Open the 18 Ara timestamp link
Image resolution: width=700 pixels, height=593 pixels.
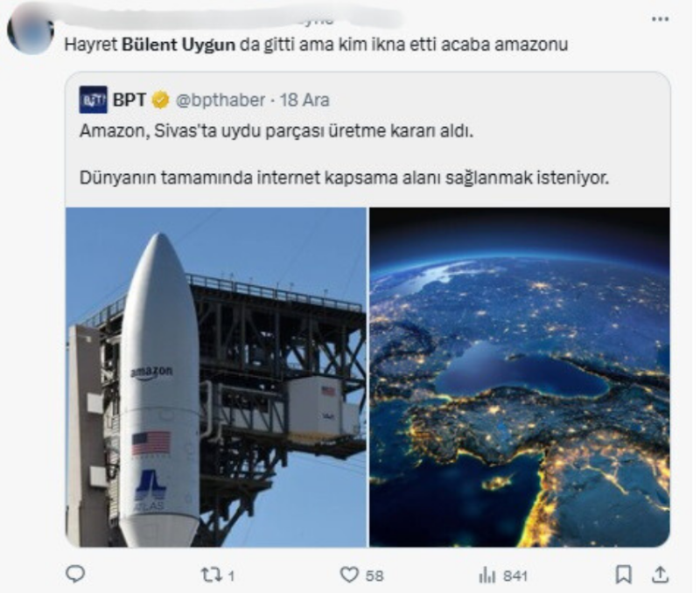coord(304,100)
